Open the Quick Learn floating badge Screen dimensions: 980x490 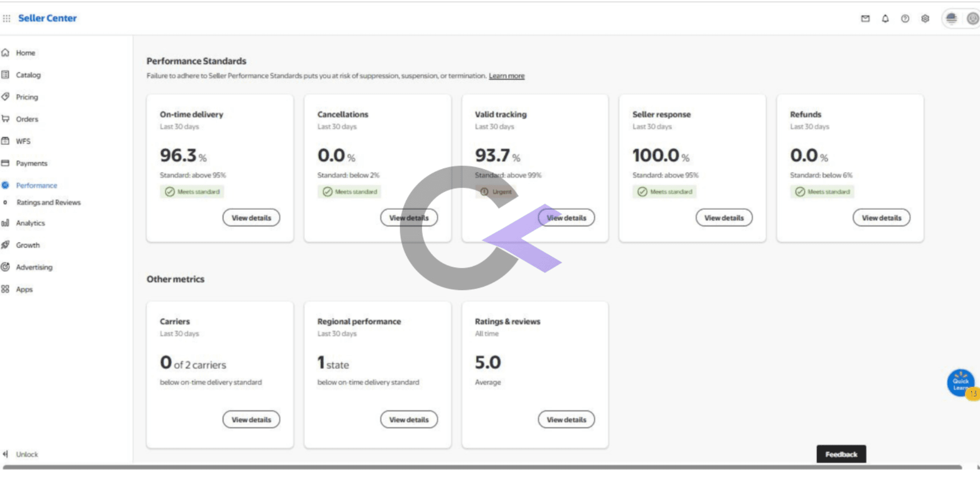point(960,383)
